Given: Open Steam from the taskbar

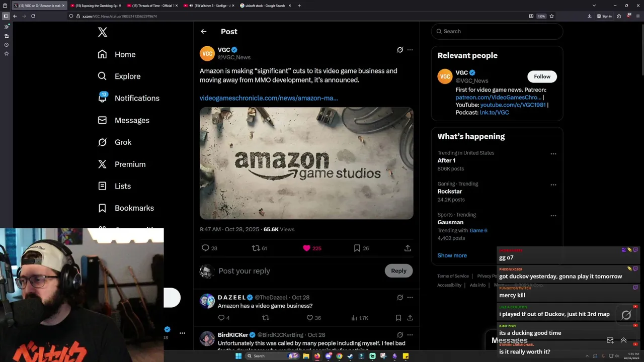Looking at the screenshot, I should coord(350,356).
